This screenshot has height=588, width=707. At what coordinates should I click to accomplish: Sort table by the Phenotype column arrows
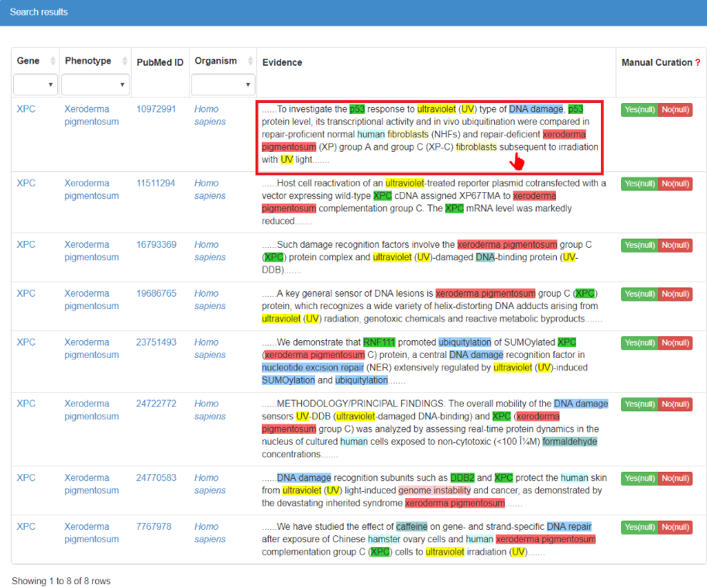(125, 61)
